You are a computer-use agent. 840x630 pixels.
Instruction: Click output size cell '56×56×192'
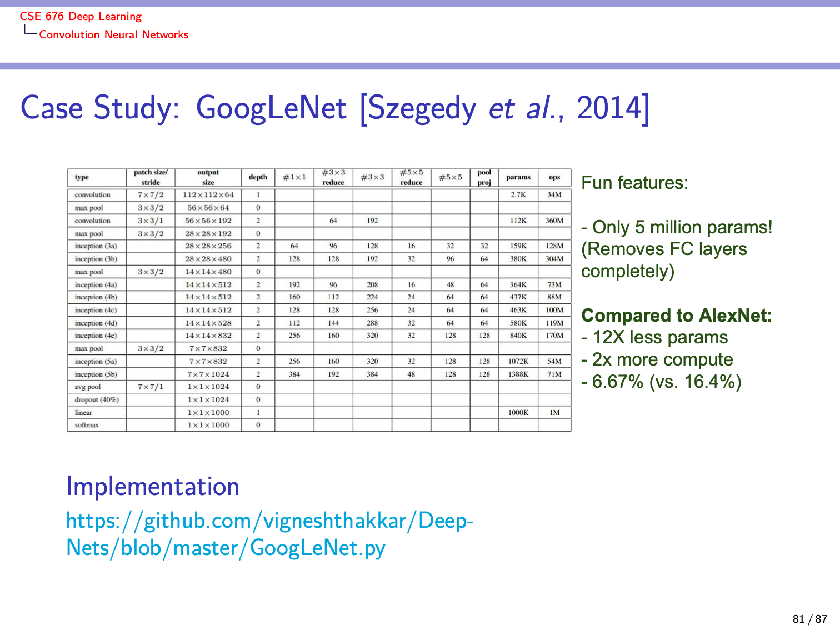[208, 221]
